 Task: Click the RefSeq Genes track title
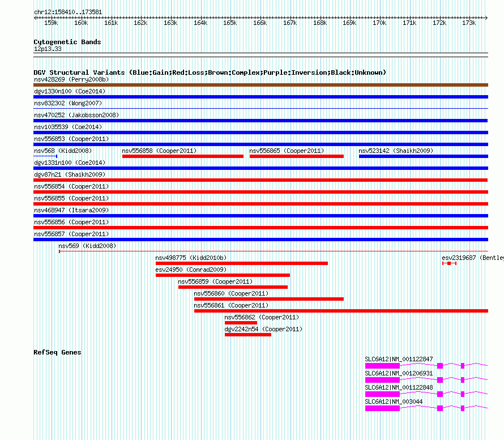(x=57, y=352)
